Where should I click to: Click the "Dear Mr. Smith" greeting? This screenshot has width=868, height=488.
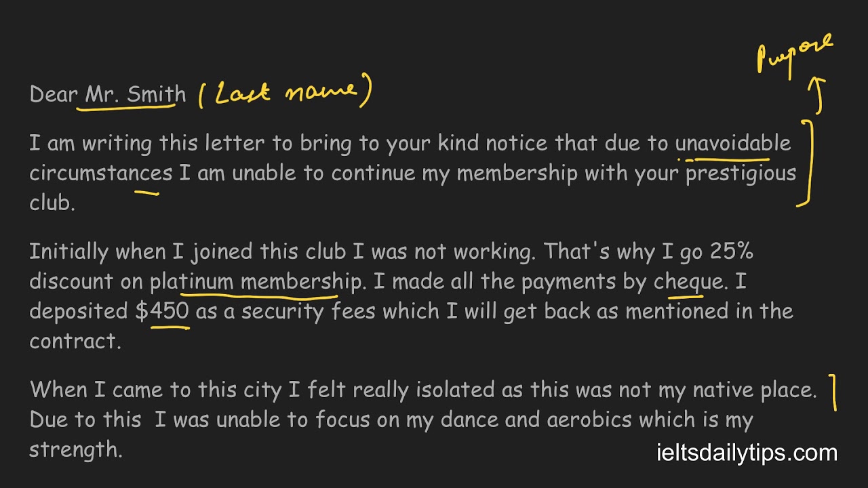[x=107, y=94]
